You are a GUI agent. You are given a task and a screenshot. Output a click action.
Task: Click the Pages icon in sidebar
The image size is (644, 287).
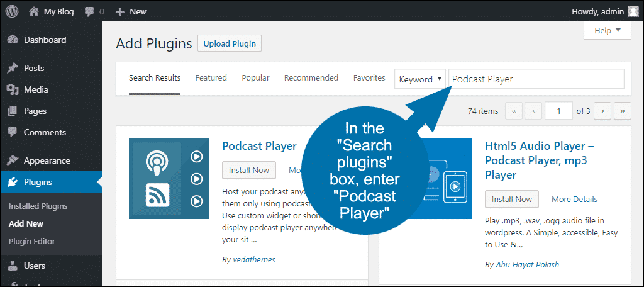[13, 111]
